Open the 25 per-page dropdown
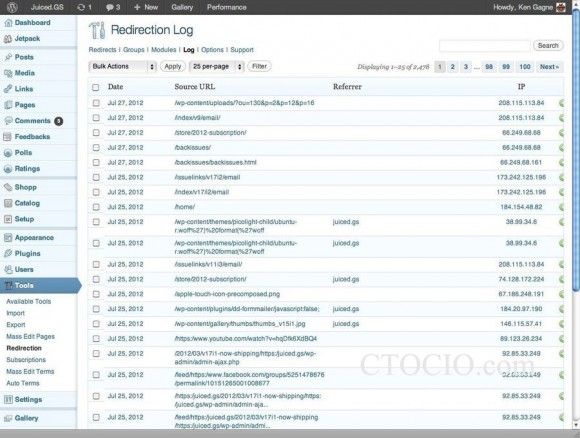 (216, 67)
